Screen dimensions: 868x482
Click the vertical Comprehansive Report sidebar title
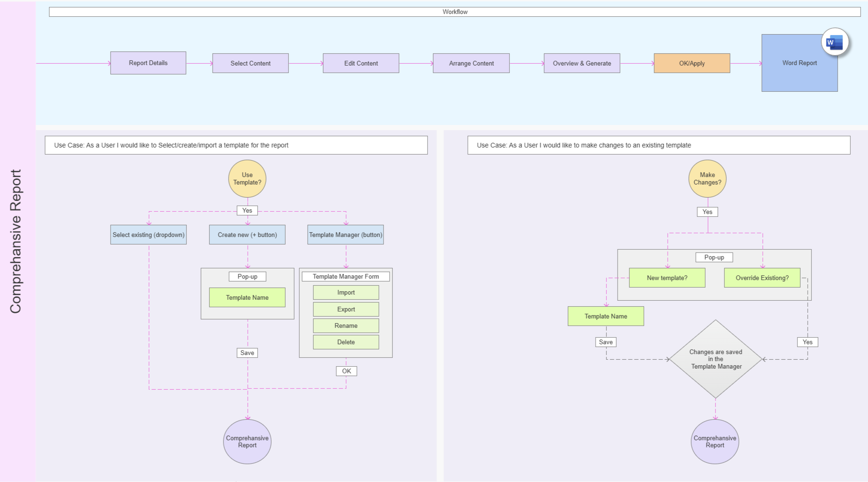pyautogui.click(x=16, y=241)
